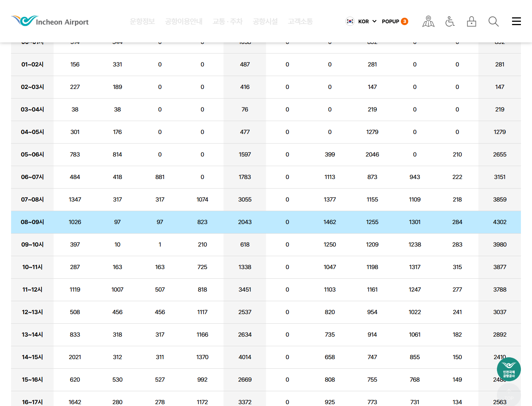This screenshot has height=406, width=532.
Task: Click value 2046 in the 05~06시 row
Action: tap(372, 155)
